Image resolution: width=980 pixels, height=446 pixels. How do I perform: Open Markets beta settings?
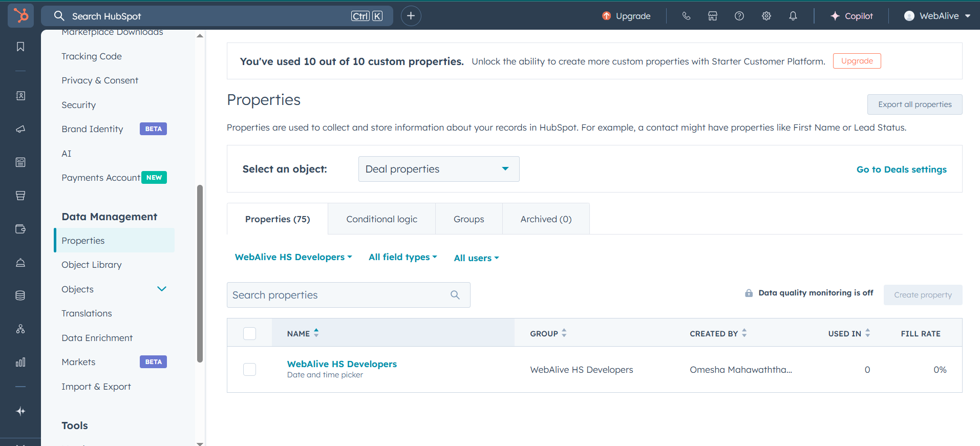(x=78, y=362)
